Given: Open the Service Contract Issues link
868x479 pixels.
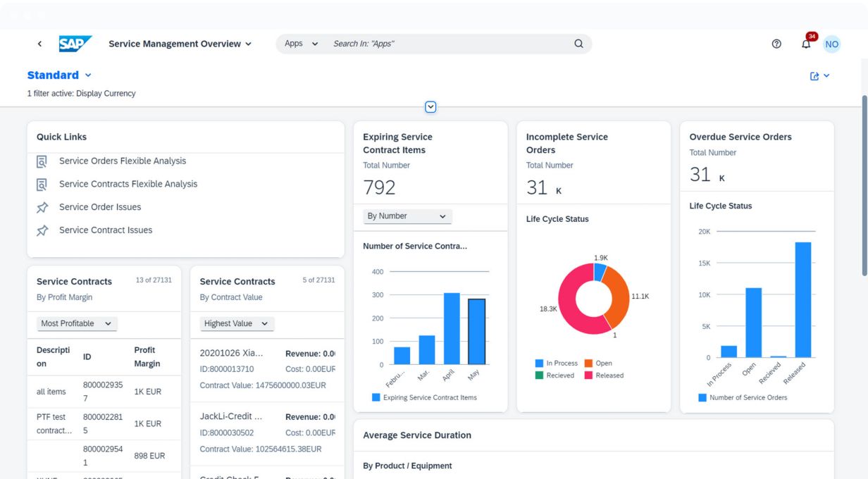Looking at the screenshot, I should tap(106, 230).
